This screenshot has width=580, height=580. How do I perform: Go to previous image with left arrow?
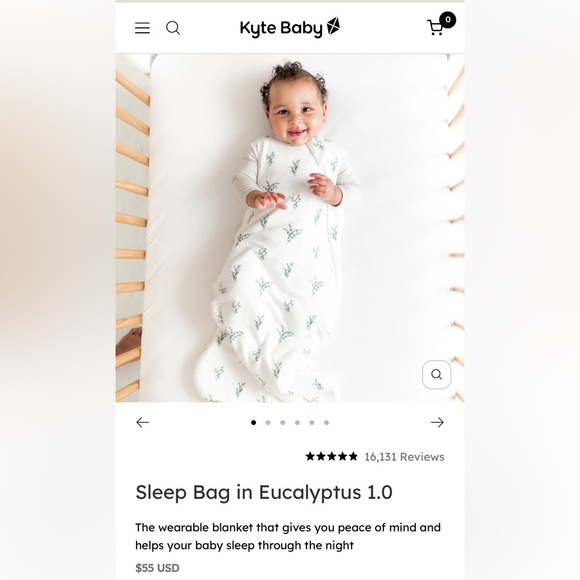[142, 422]
